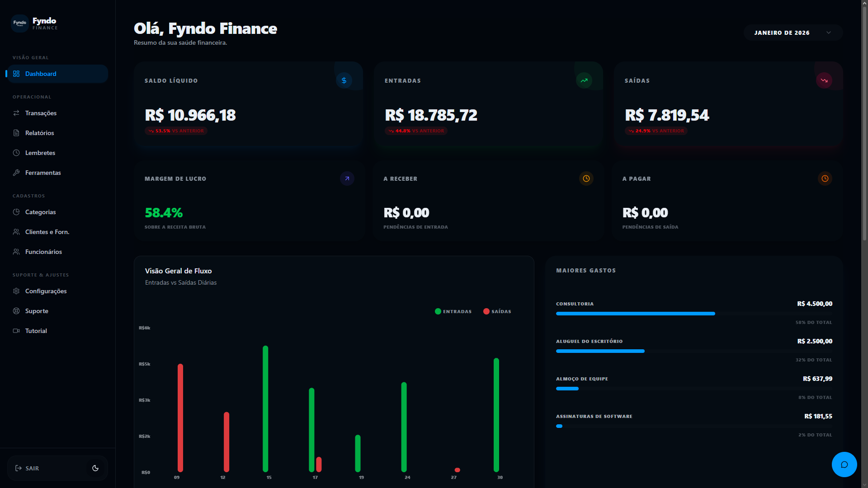This screenshot has height=488, width=868.
Task: Click the clock icon on A Receber card
Action: (x=586, y=178)
